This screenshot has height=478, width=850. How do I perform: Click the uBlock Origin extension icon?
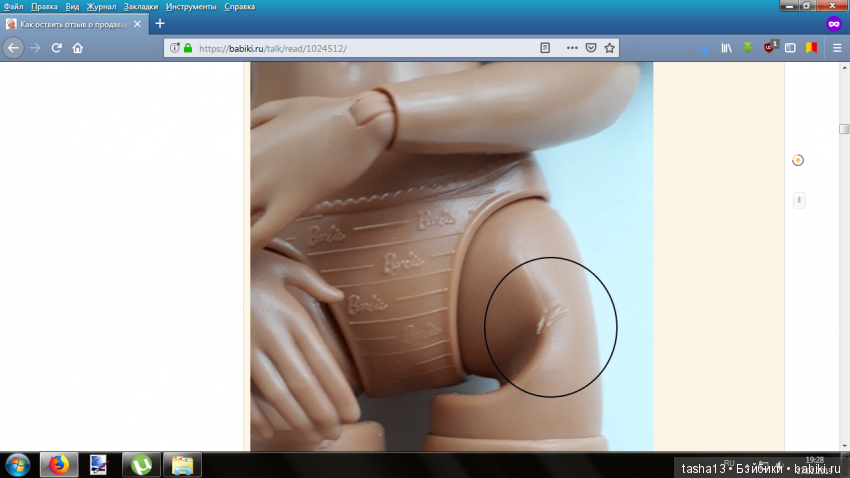coord(769,47)
